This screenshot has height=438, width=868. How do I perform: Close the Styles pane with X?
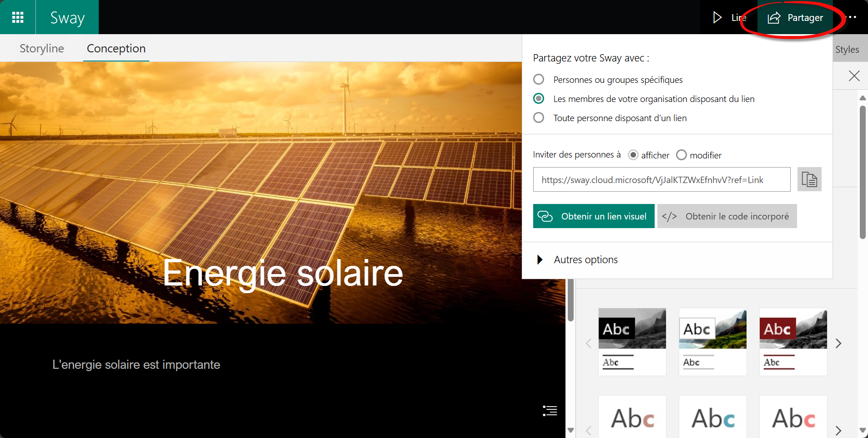tap(854, 76)
